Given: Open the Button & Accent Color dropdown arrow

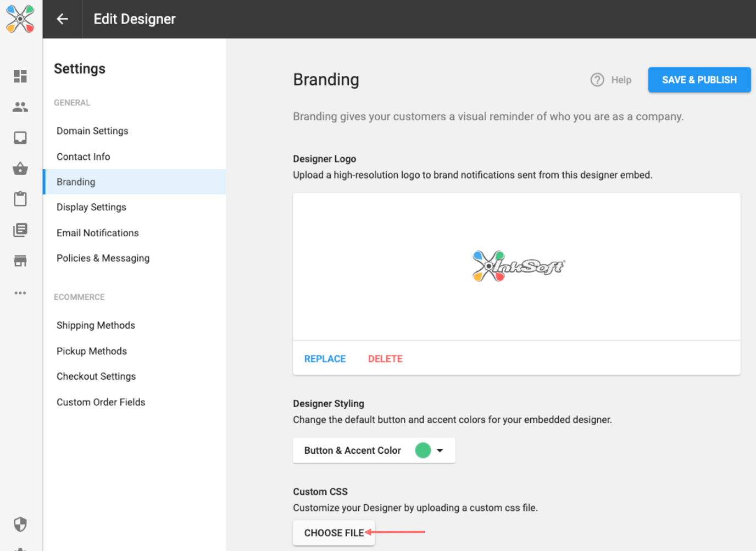Looking at the screenshot, I should [x=440, y=450].
